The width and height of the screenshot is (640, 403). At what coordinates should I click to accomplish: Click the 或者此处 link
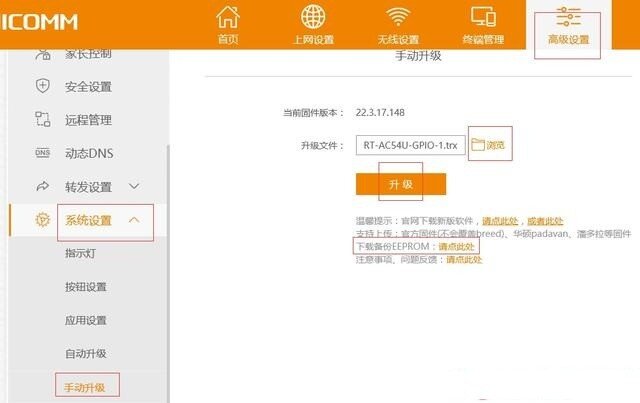point(545,221)
